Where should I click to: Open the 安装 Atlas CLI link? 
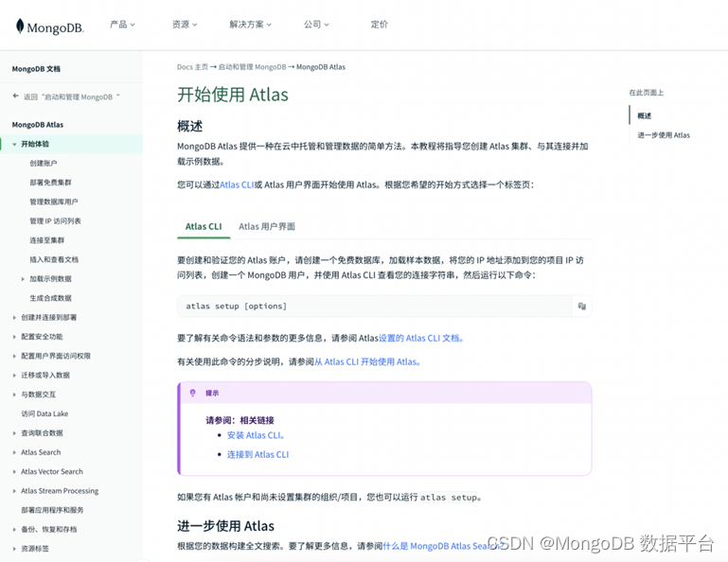pos(256,435)
